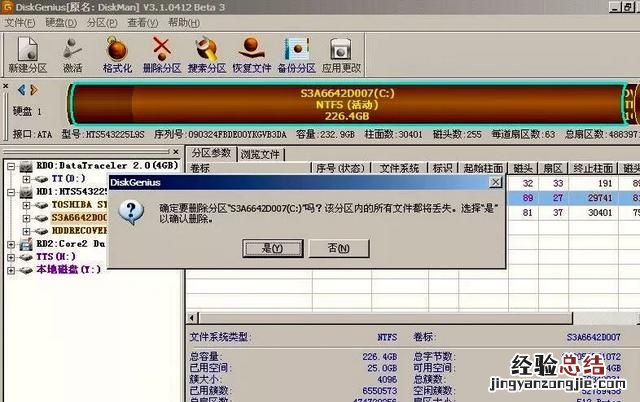Click the RD2 Core2 Du disk icon
Screen dimensions: 640x402
[26, 244]
